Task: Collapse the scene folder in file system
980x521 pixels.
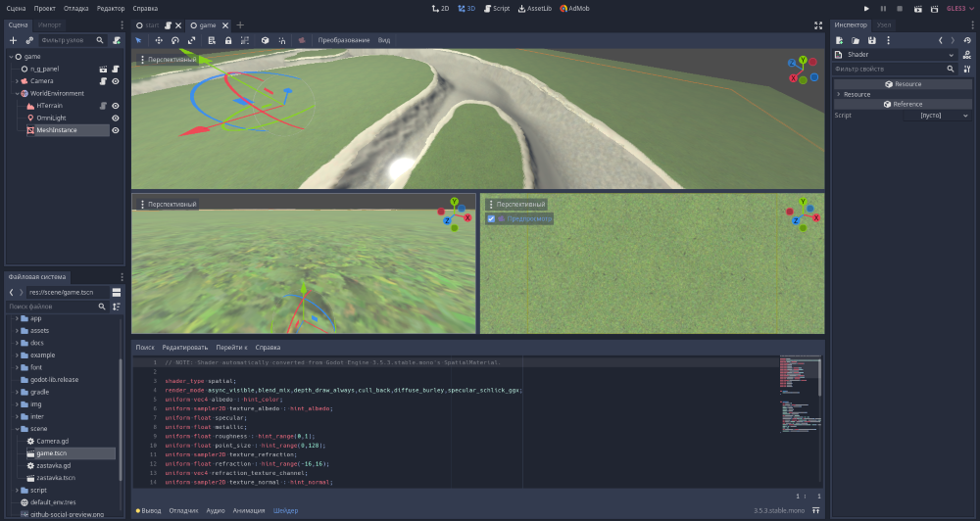Action: point(18,429)
